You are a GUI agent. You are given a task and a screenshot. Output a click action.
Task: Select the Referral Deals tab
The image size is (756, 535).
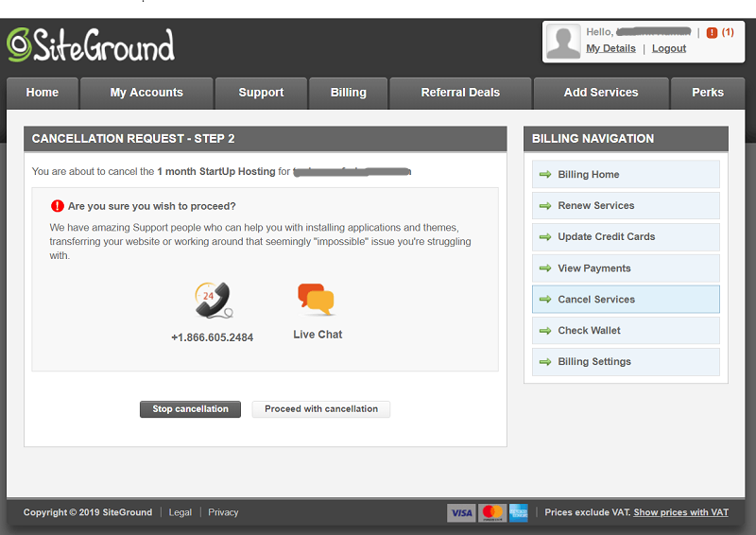(460, 93)
